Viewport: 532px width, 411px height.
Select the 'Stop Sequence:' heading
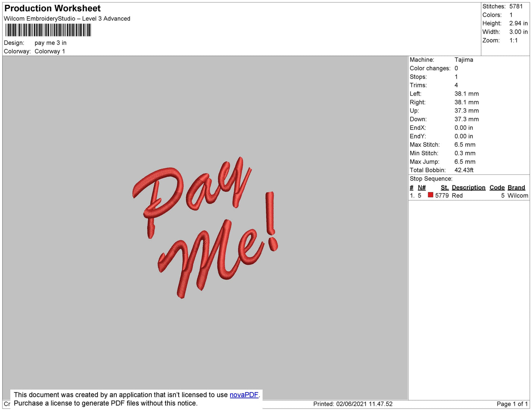(431, 179)
